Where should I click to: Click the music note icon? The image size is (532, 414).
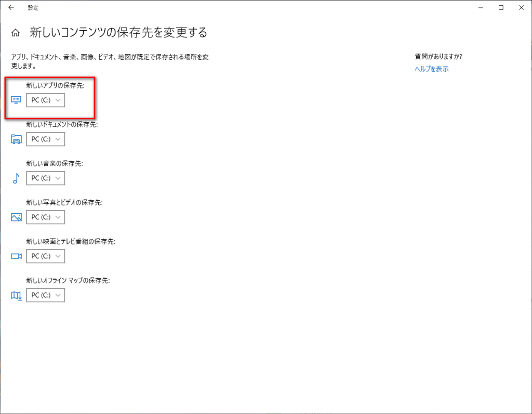click(x=16, y=178)
